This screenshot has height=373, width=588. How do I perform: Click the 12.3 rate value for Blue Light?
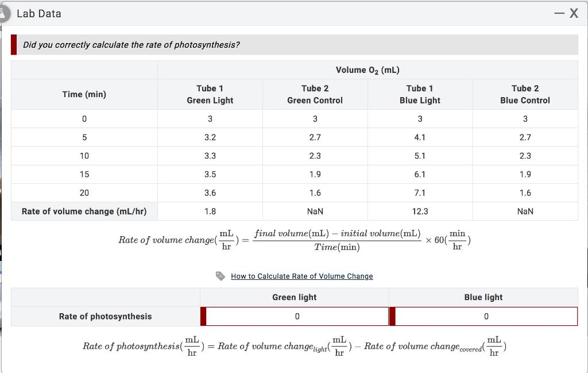coord(420,211)
